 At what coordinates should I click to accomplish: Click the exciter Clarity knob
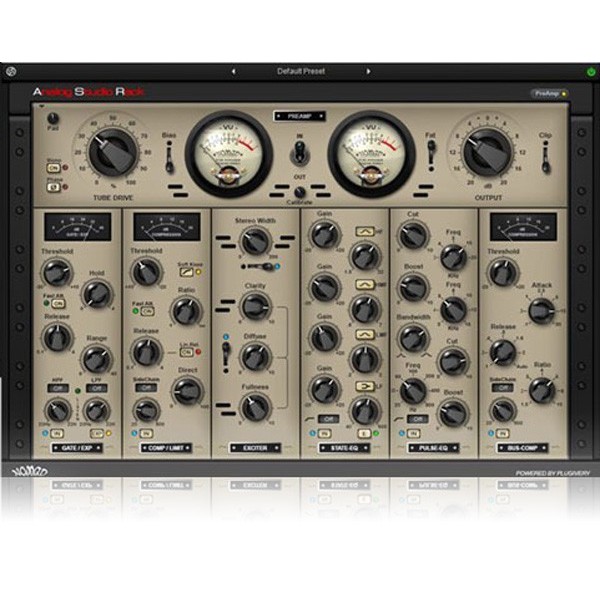[255, 306]
